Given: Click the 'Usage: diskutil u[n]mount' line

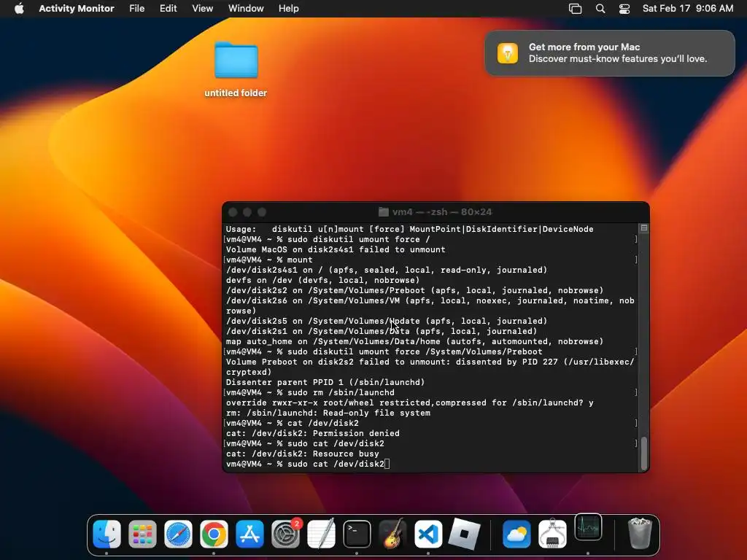Looking at the screenshot, I should (410, 229).
